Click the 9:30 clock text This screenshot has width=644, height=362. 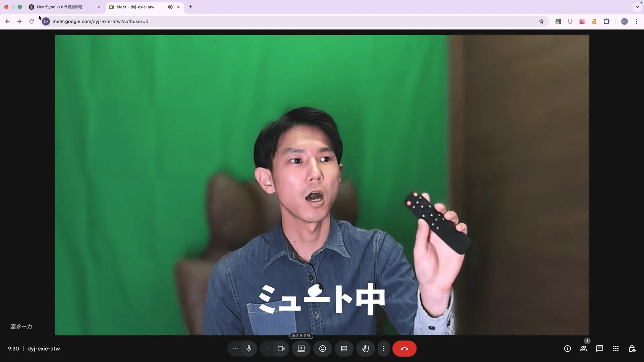pos(13,349)
